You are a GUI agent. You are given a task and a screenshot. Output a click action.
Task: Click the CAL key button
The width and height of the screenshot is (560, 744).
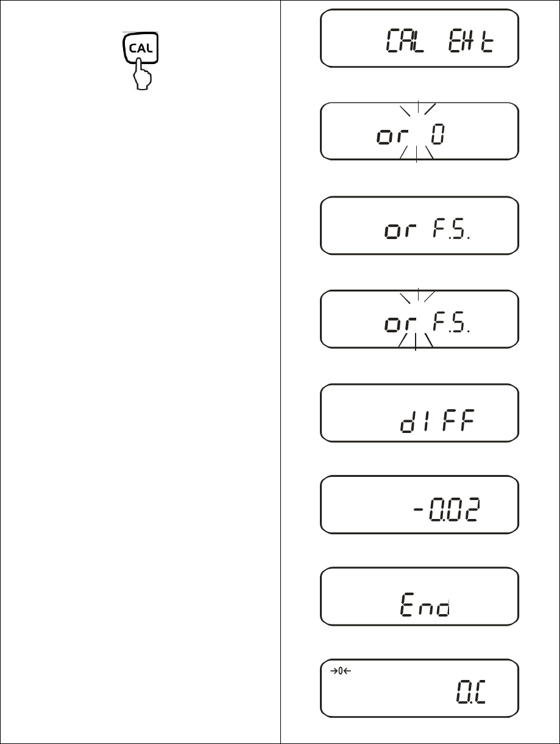coord(140,49)
